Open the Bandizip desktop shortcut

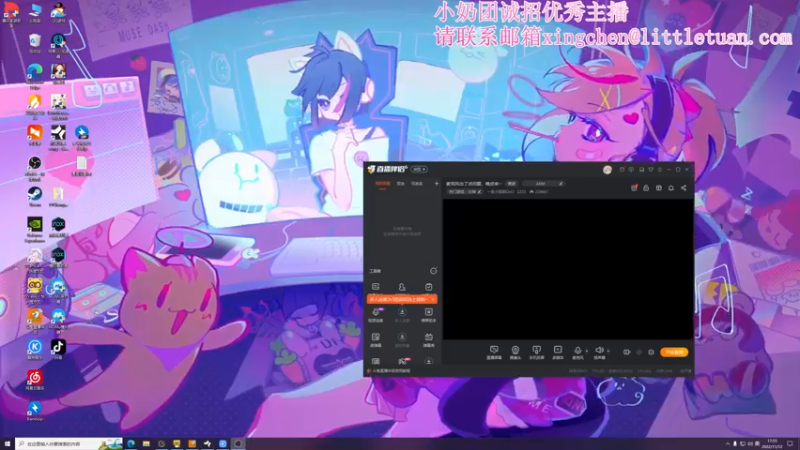[35, 410]
